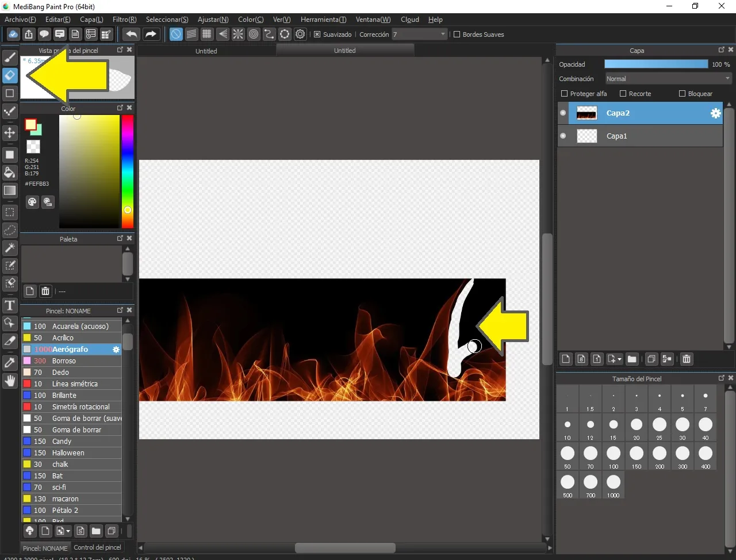Adjust the Opacidad slider bar
736x560 pixels.
[x=656, y=64]
